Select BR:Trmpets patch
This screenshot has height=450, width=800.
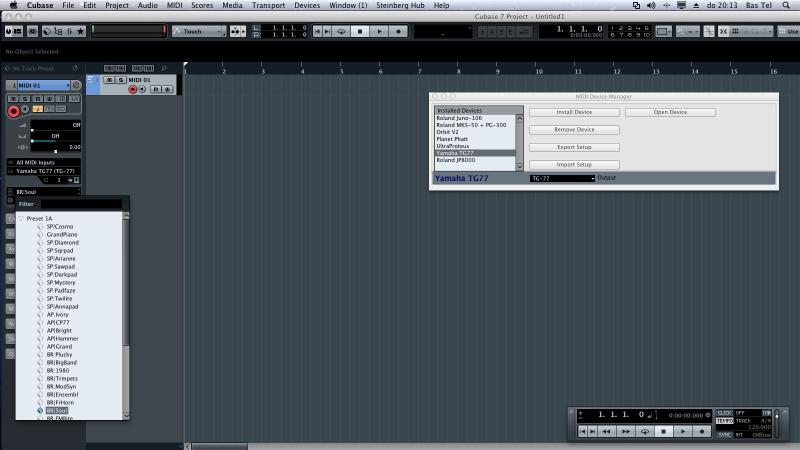(x=62, y=379)
